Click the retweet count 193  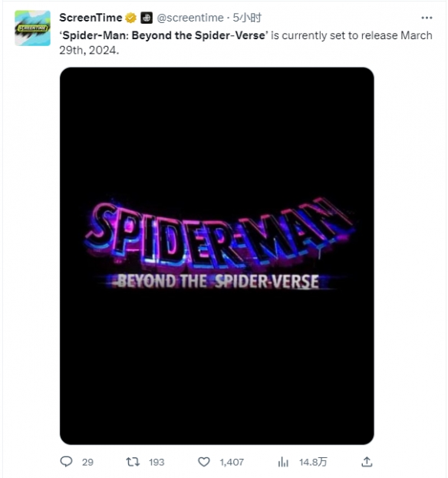click(156, 462)
